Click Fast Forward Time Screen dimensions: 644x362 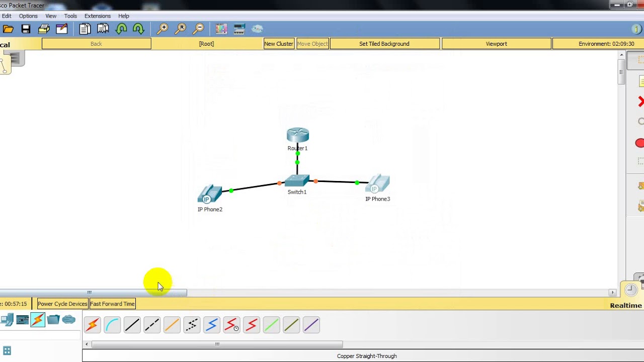click(x=112, y=304)
